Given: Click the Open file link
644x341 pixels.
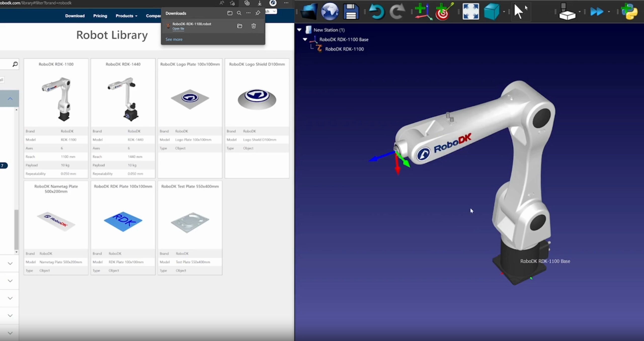Looking at the screenshot, I should tap(178, 29).
